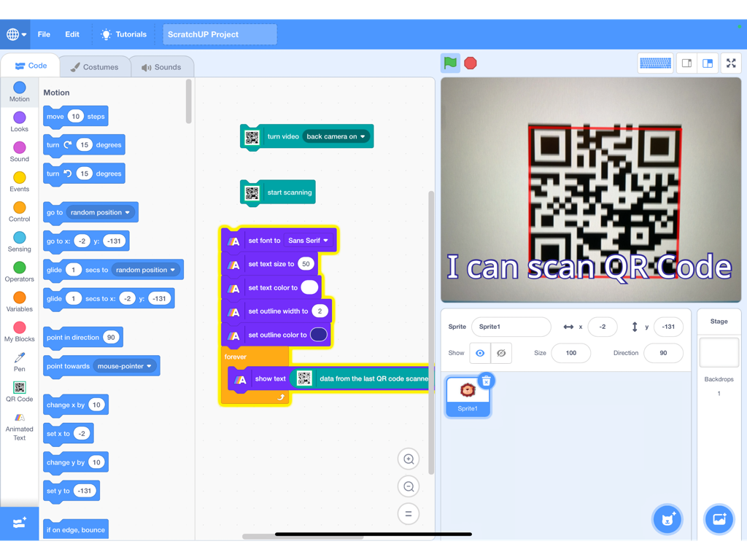Viewport: 747px width, 560px height.
Task: Hide Sprite1 using crossed-eye toggle
Action: tap(502, 352)
